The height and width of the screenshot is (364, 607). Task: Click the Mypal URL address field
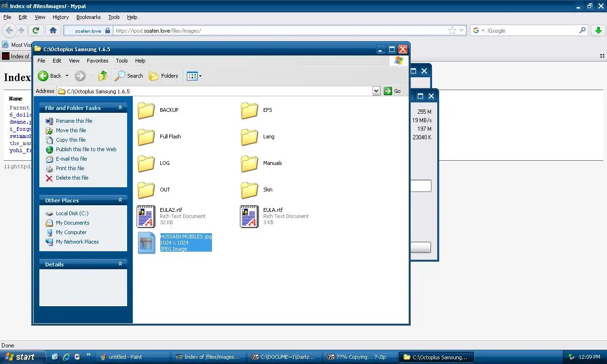[x=281, y=30]
